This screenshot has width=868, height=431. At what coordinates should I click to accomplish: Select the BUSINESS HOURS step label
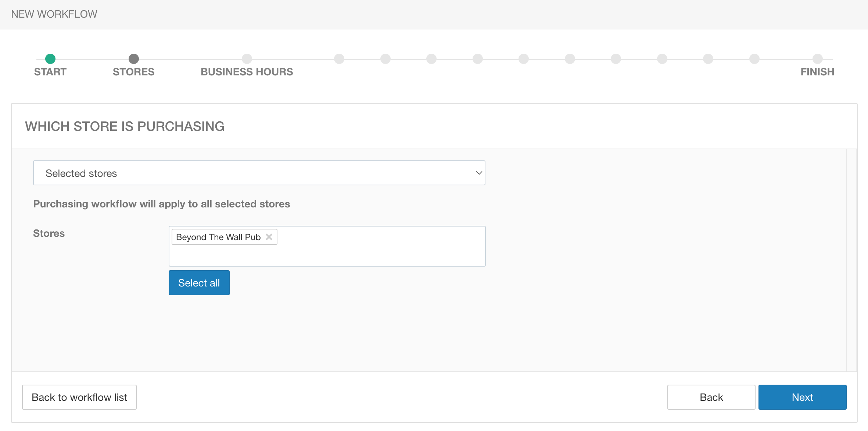point(247,72)
